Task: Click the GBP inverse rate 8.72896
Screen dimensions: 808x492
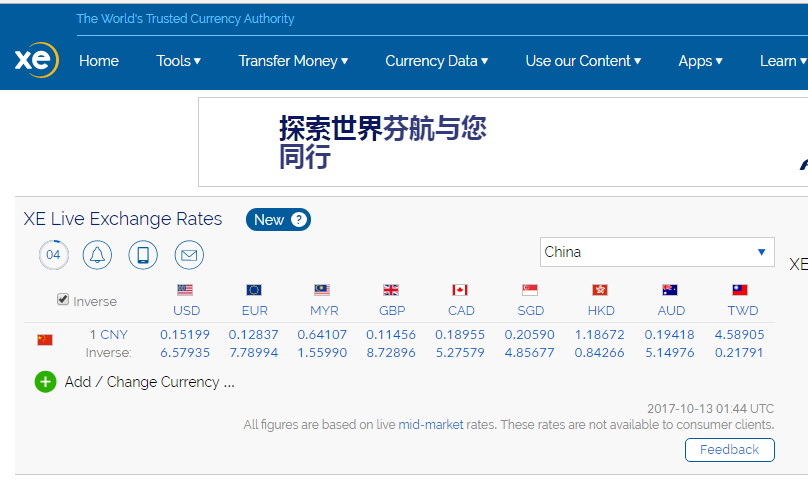Action: pos(391,353)
